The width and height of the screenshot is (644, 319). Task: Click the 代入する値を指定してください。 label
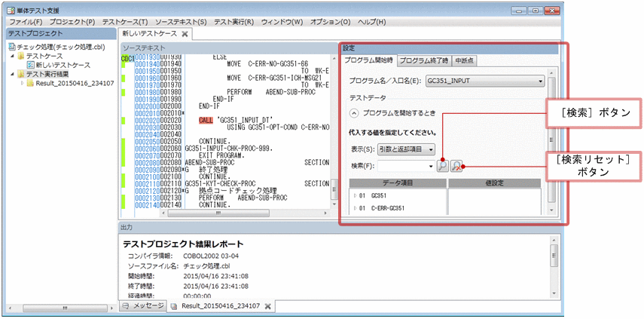[392, 133]
